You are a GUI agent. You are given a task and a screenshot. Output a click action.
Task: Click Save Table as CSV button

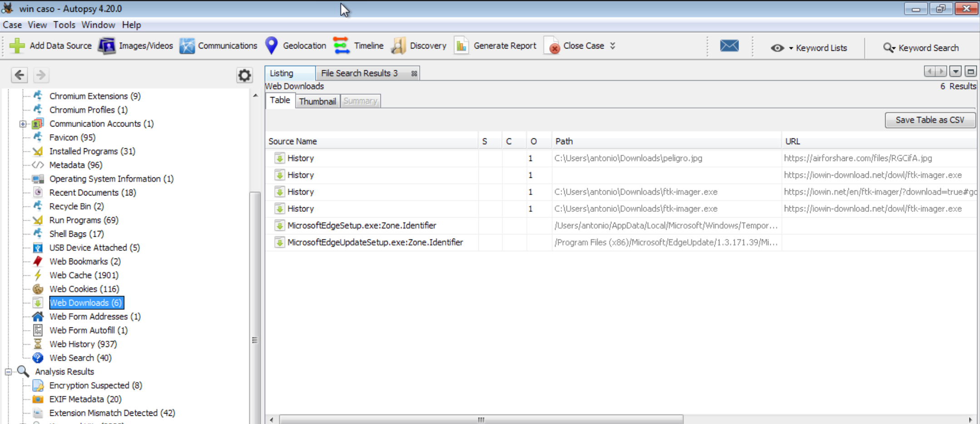click(x=929, y=120)
